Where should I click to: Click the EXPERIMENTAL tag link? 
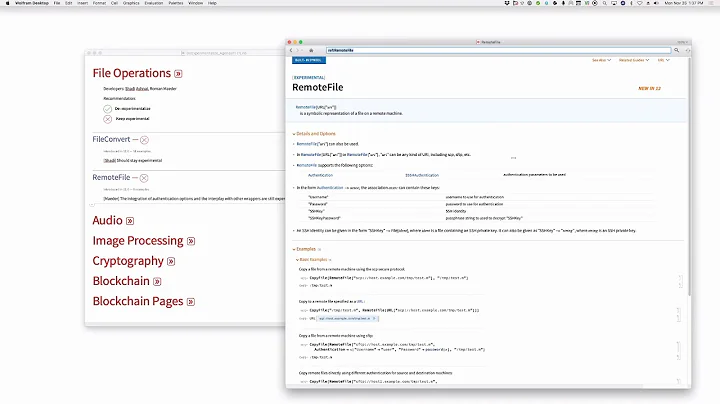pos(309,78)
